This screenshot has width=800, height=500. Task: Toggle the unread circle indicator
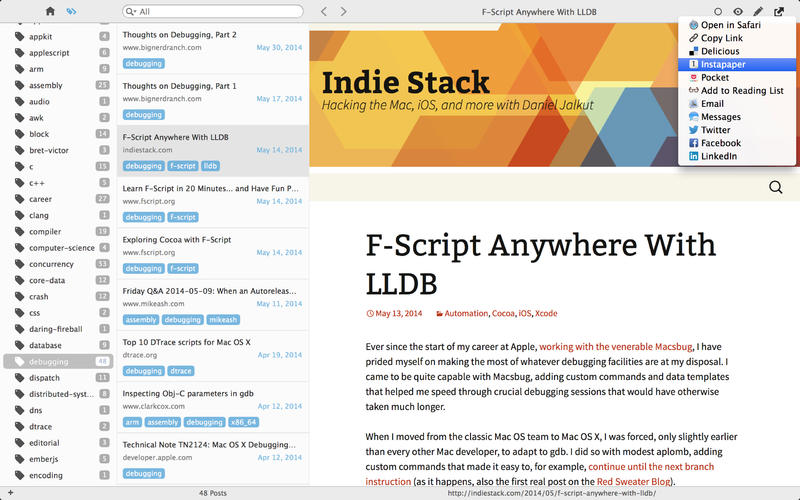[x=718, y=11]
